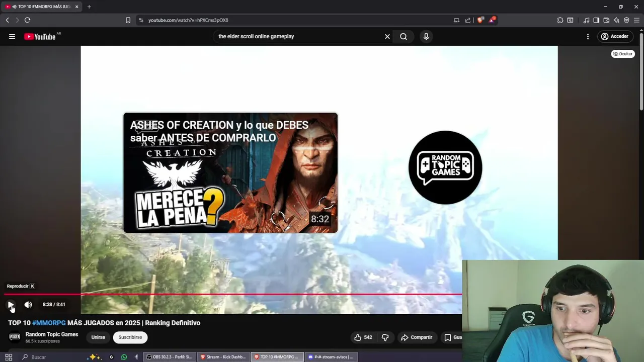This screenshot has height=362, width=644.
Task: Open the Windows Start button
Action: tap(9, 357)
